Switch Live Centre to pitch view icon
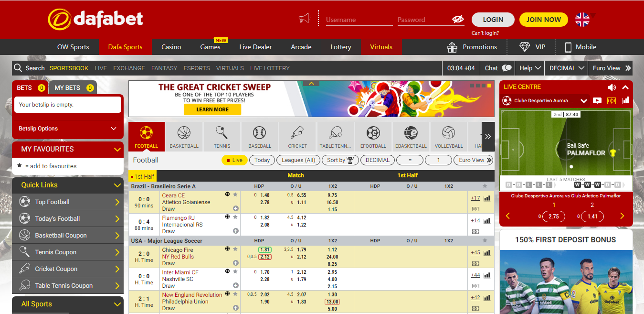 tap(612, 101)
